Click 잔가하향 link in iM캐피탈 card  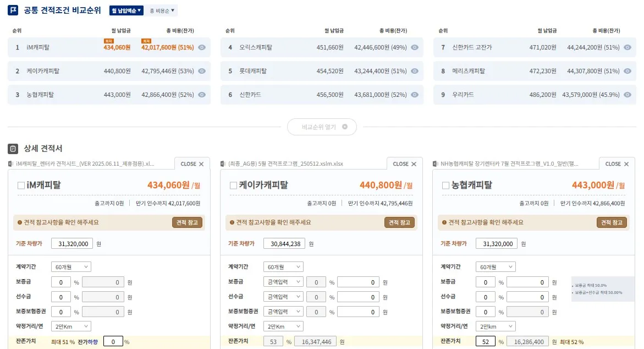[x=88, y=342]
